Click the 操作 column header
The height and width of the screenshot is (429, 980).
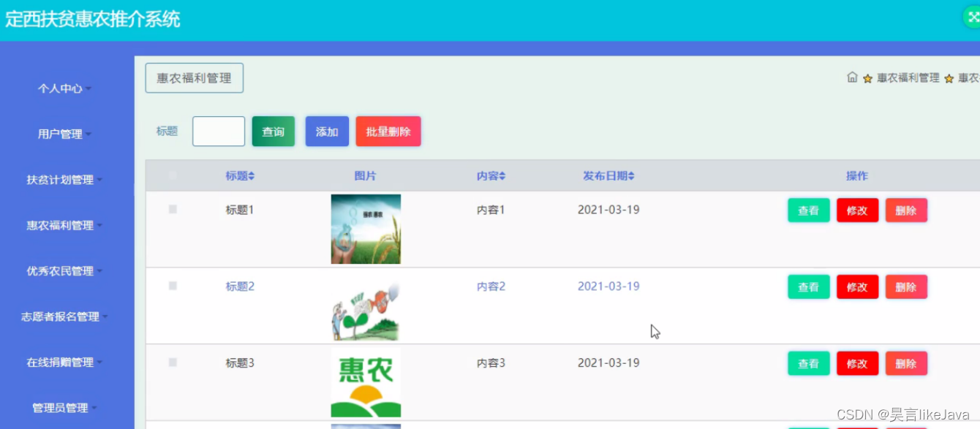click(x=857, y=176)
